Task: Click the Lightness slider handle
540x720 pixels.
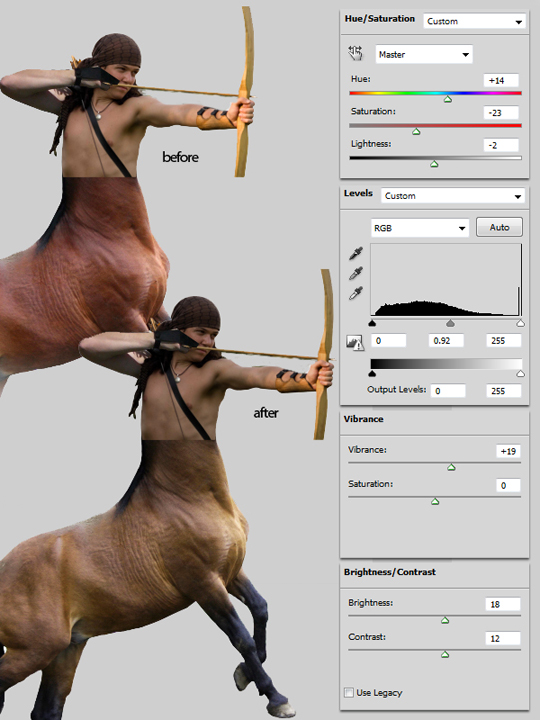Action: 434,164
